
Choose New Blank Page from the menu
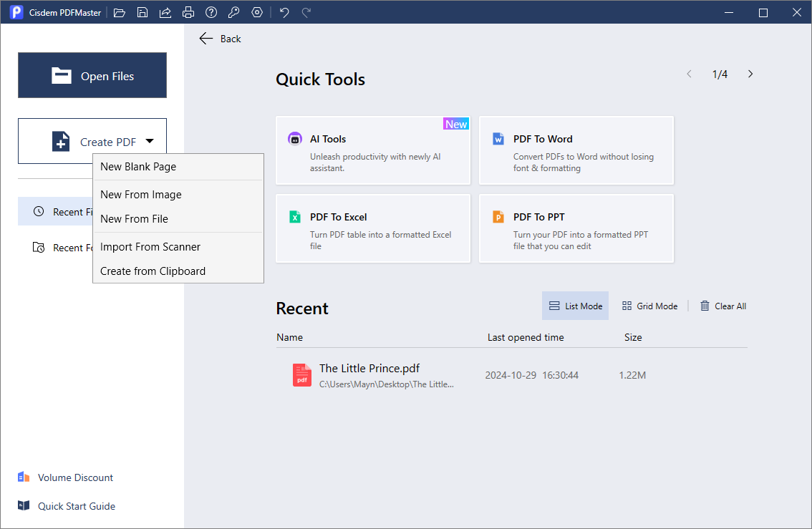pyautogui.click(x=178, y=167)
